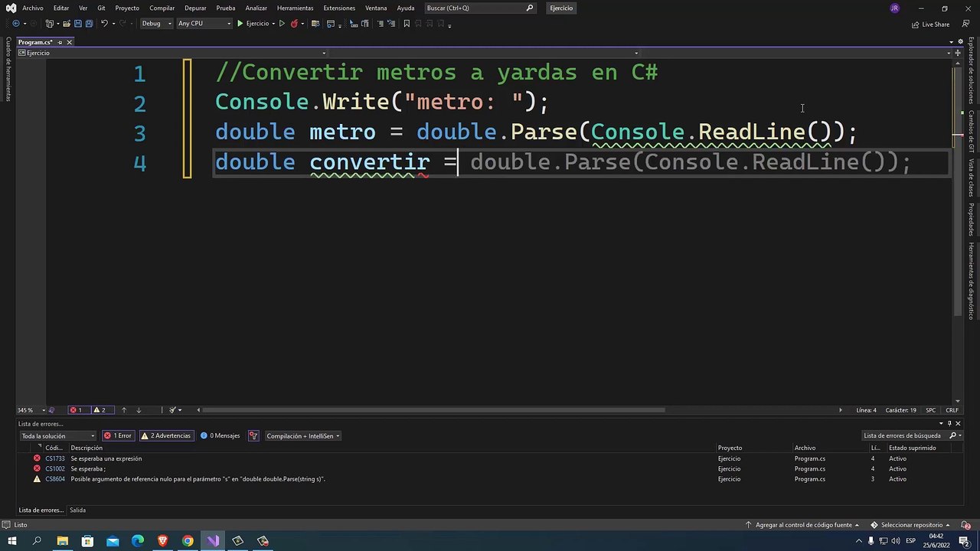The width and height of the screenshot is (980, 551).
Task: Open the Herramientas menu
Action: [x=296, y=8]
